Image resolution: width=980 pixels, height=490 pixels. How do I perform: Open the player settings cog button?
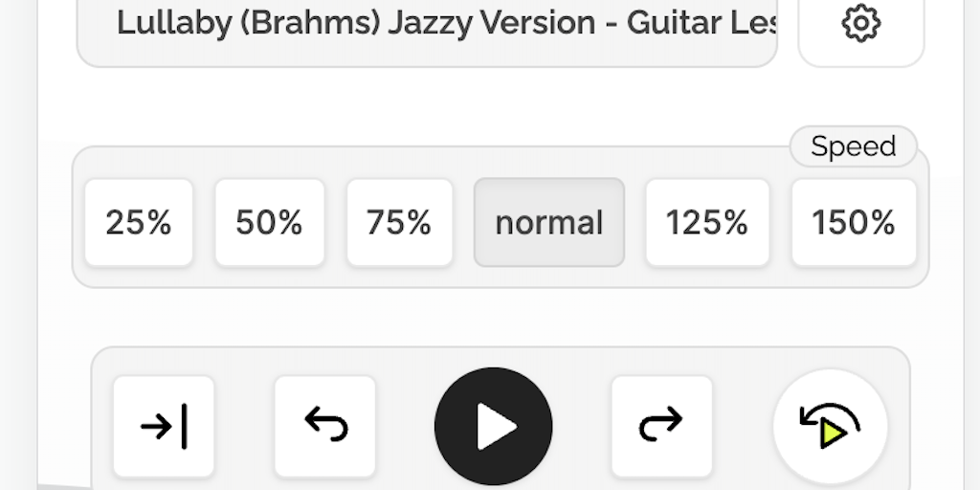pyautogui.click(x=860, y=24)
